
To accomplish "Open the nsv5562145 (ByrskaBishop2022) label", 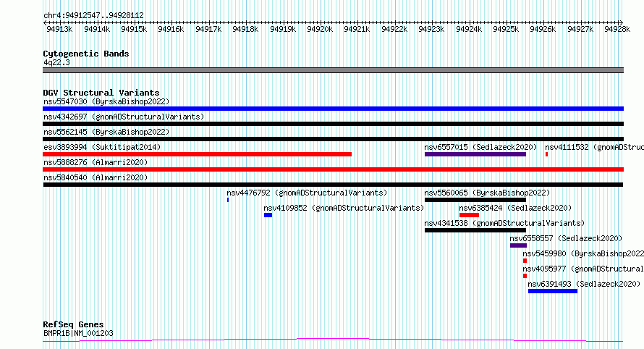I will [x=106, y=132].
